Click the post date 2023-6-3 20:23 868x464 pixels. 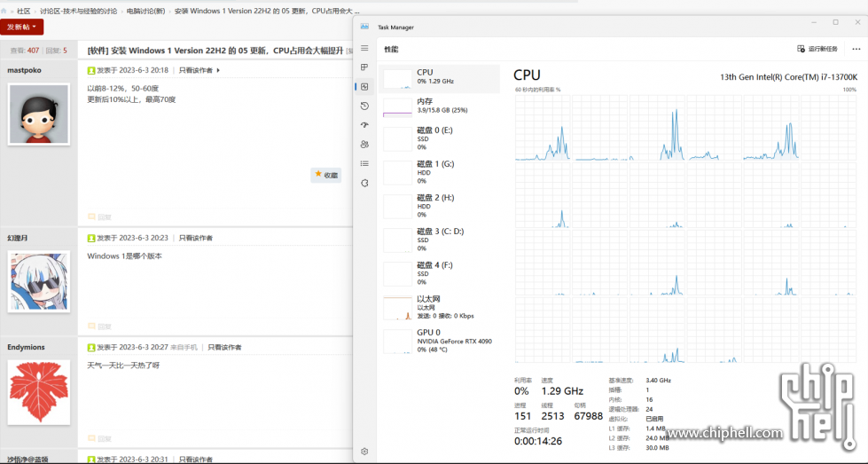144,238
